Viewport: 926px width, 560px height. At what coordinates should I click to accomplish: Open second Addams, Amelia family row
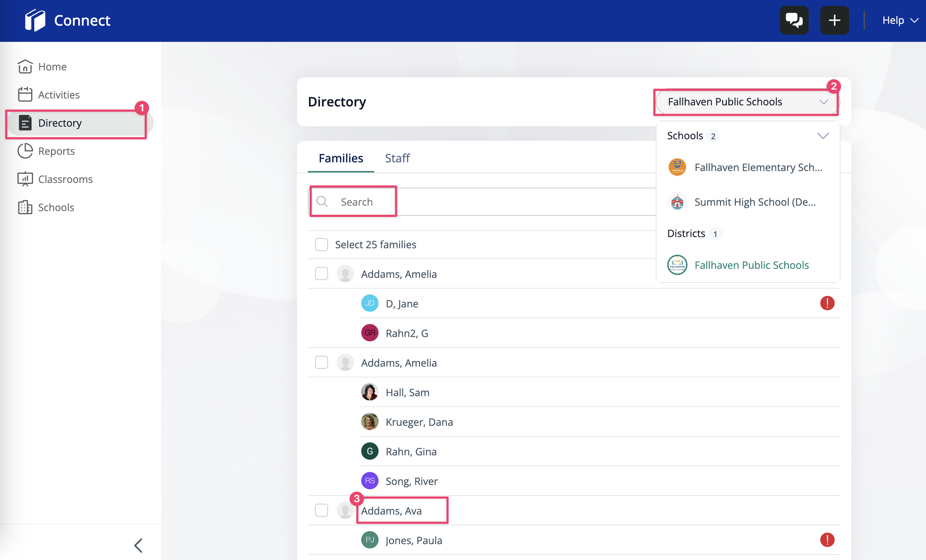399,363
